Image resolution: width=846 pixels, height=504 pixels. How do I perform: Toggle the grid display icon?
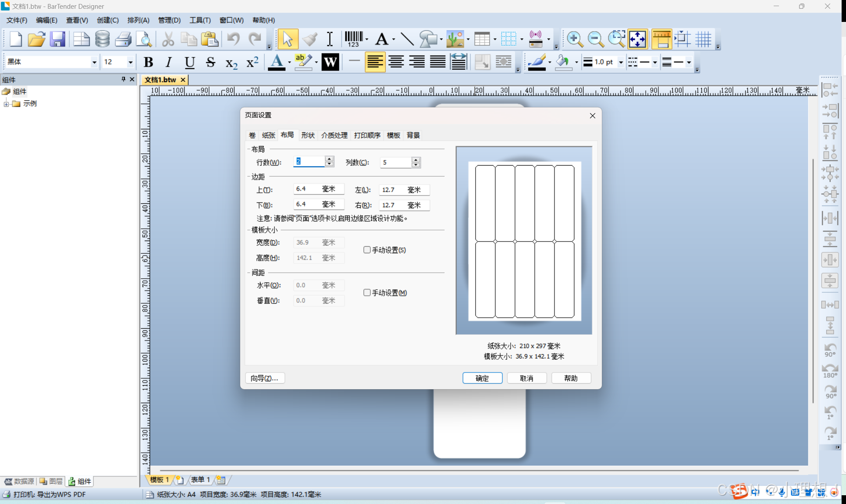703,39
